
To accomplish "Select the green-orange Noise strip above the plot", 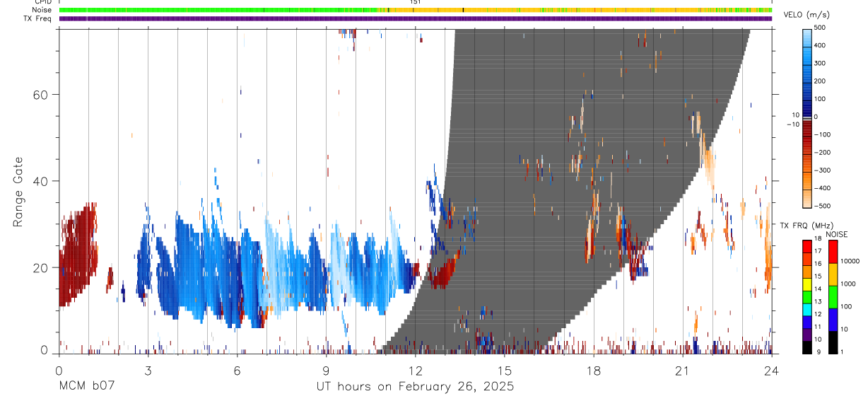I will 416,10.
